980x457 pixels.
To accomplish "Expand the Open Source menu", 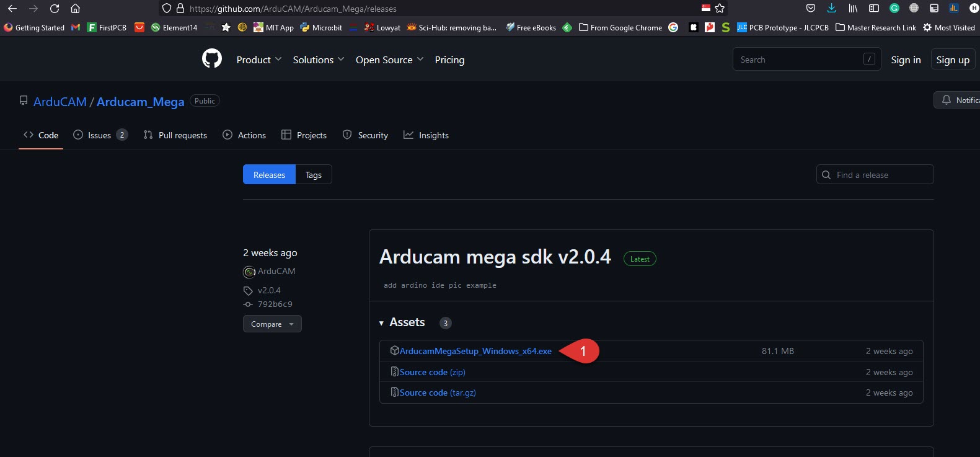I will click(389, 60).
